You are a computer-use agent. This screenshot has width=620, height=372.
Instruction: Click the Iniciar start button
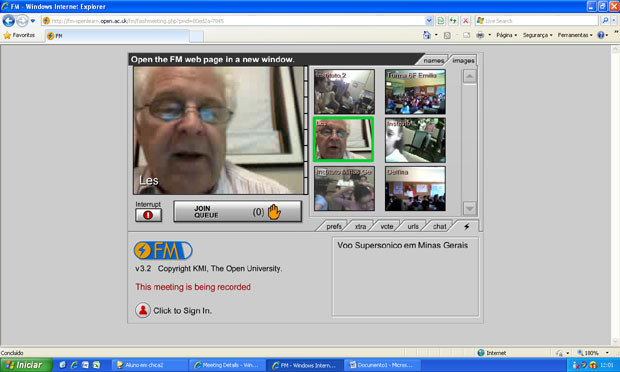coord(26,365)
